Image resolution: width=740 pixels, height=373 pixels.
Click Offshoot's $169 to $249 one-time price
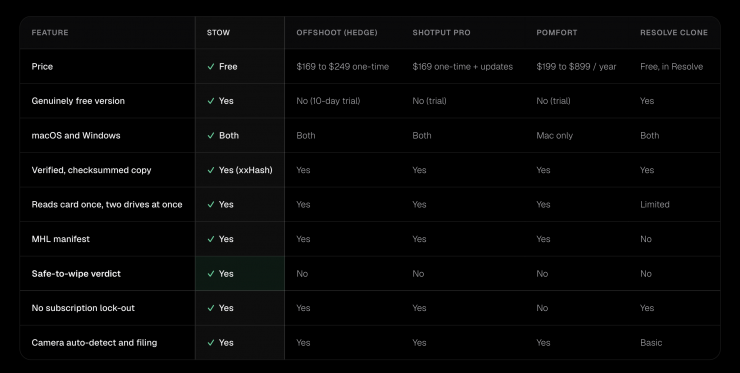pos(343,67)
